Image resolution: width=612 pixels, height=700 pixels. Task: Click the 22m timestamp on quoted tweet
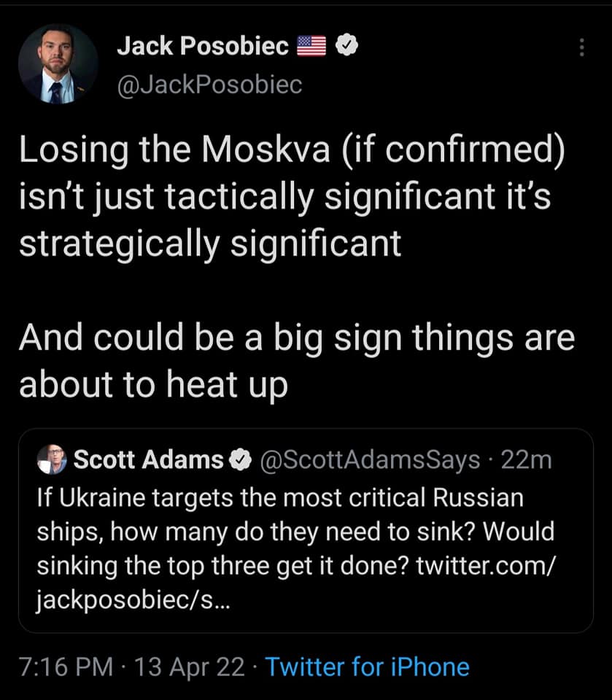[x=525, y=459]
